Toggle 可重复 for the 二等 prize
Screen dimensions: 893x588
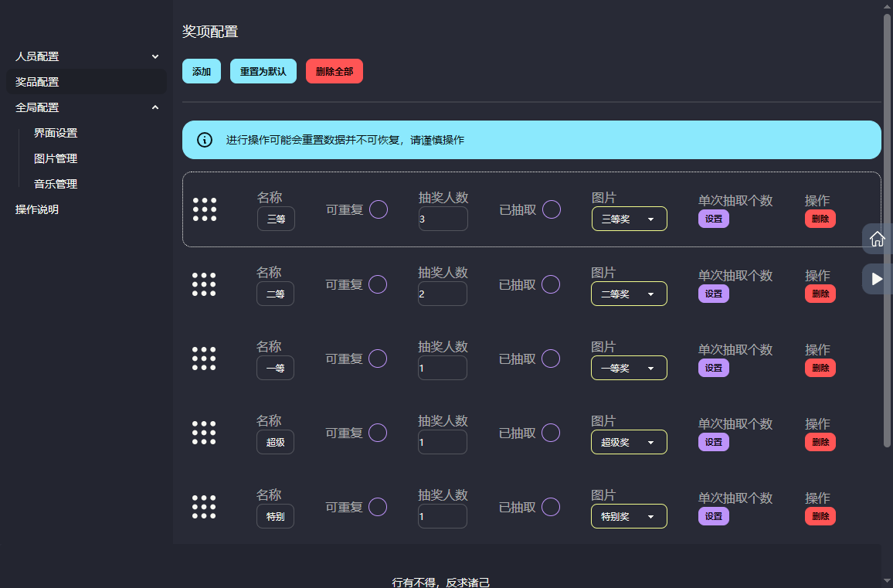pyautogui.click(x=379, y=284)
